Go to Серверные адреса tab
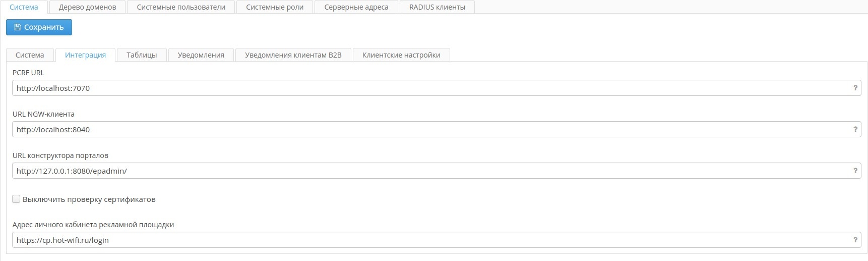868x261 pixels. 356,7
